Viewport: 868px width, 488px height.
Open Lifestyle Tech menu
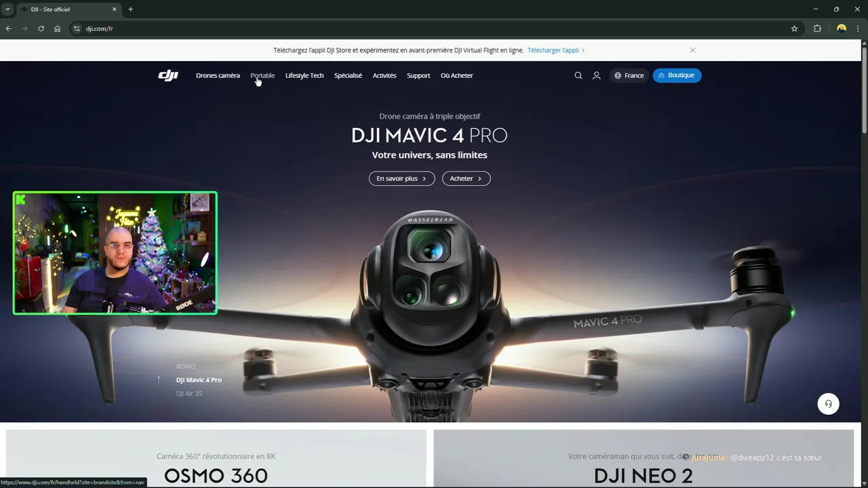click(304, 75)
